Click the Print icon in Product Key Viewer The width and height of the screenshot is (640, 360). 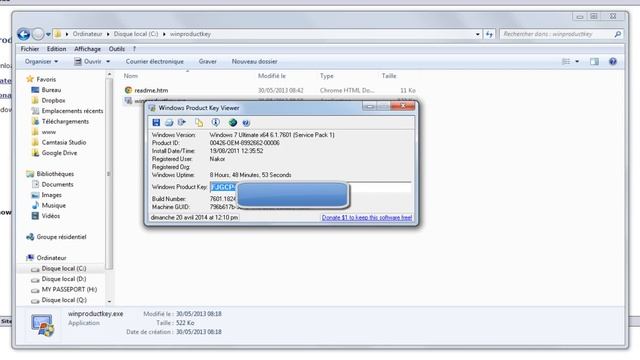pos(169,122)
